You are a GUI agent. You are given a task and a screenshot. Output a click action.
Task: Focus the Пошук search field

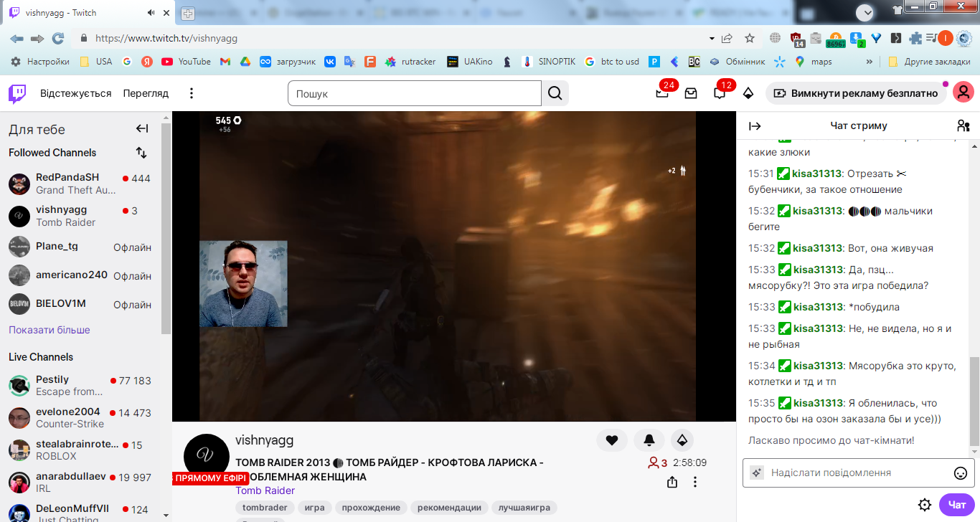point(415,93)
